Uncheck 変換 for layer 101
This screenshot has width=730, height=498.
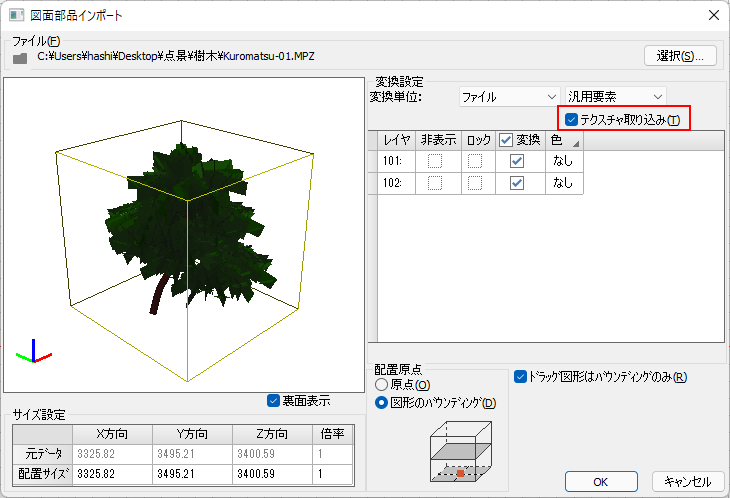[x=517, y=161]
